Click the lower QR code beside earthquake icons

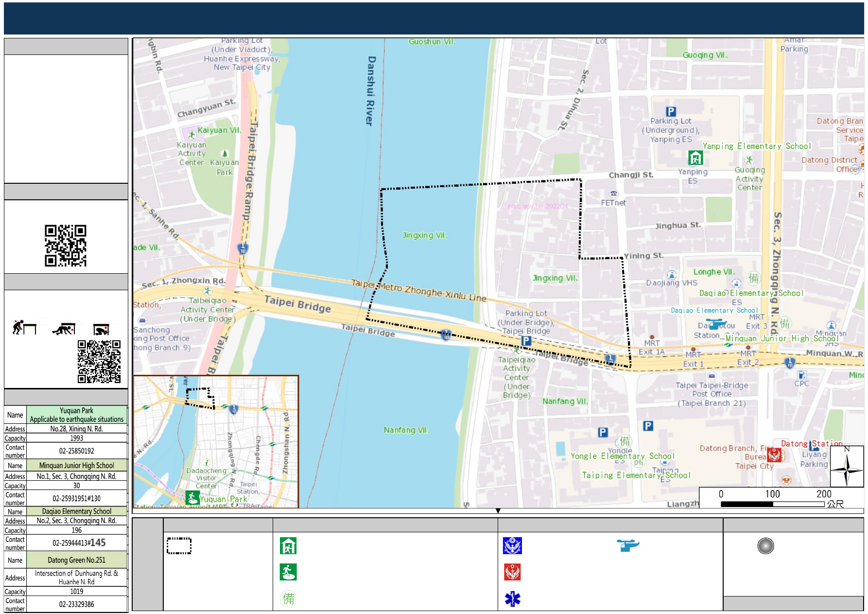tap(99, 362)
